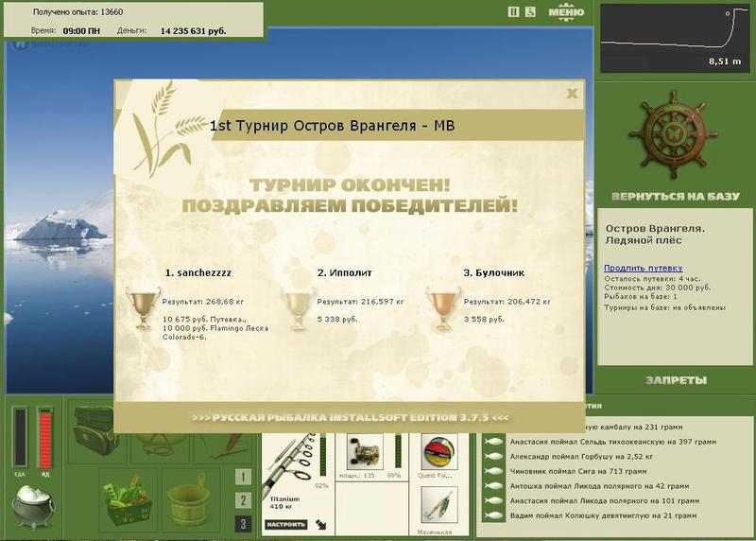Select tackle slot 3

coord(243,524)
